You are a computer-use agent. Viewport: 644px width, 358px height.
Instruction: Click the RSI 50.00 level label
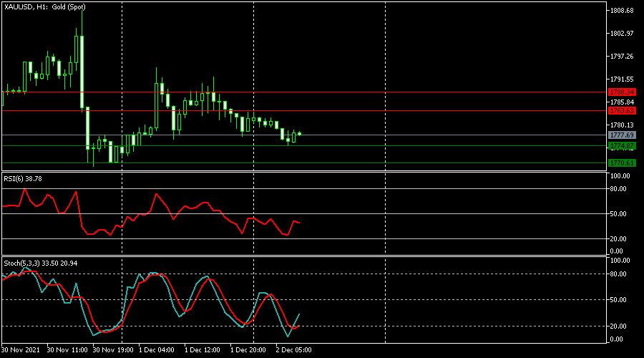(x=618, y=214)
